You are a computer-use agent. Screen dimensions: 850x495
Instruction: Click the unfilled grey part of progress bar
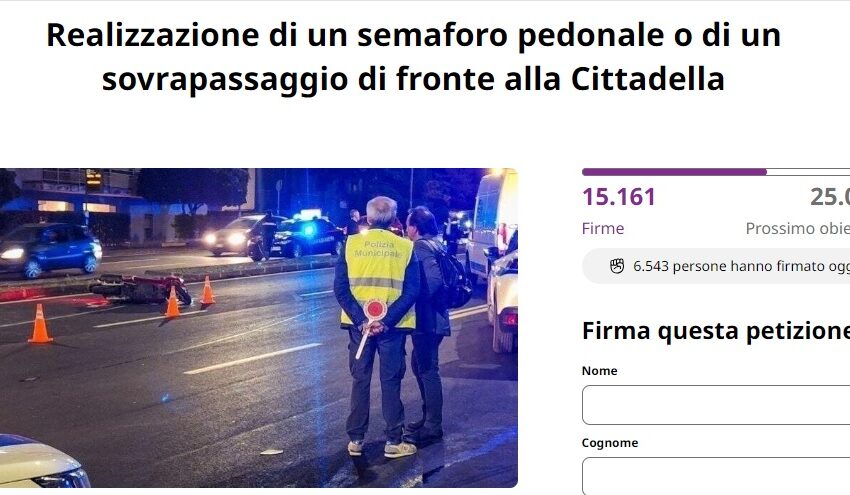[808, 172]
